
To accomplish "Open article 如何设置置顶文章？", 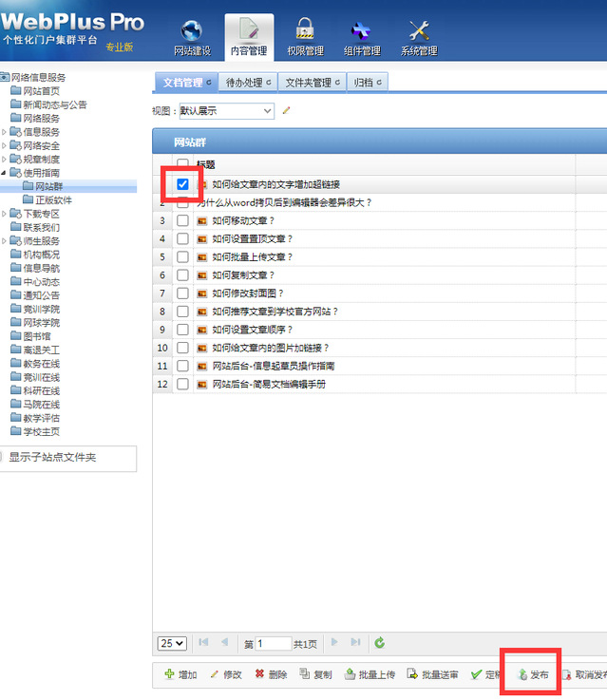I will click(x=252, y=238).
